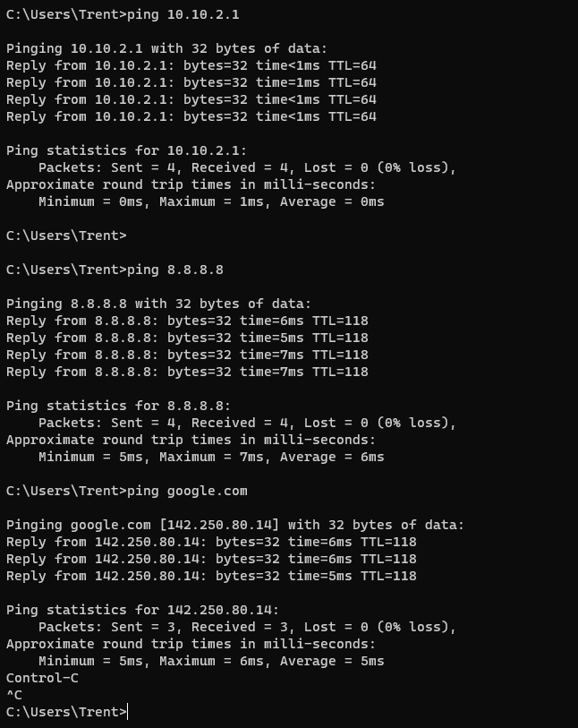Viewport: 578px width, 728px height.
Task: Click the "ping google.com" command line
Action: point(126,491)
